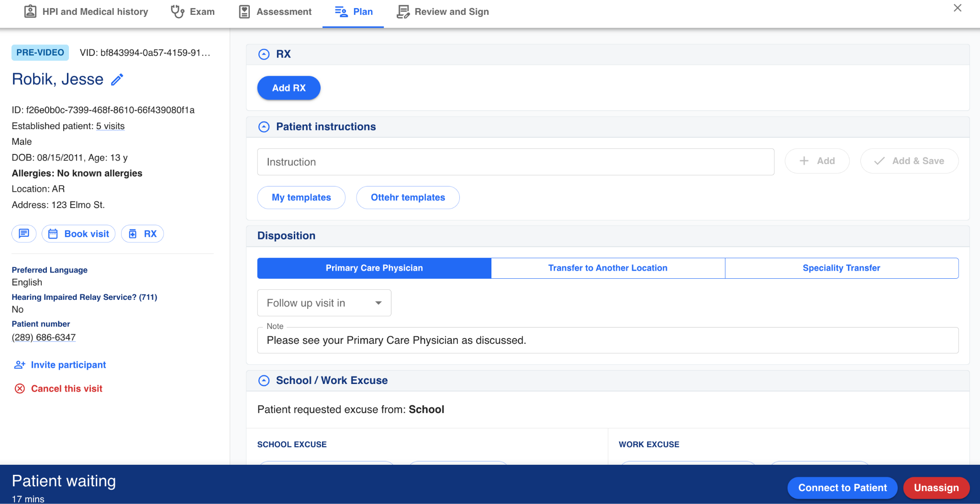Open Ottehr templates
Image resolution: width=980 pixels, height=504 pixels.
tap(408, 197)
